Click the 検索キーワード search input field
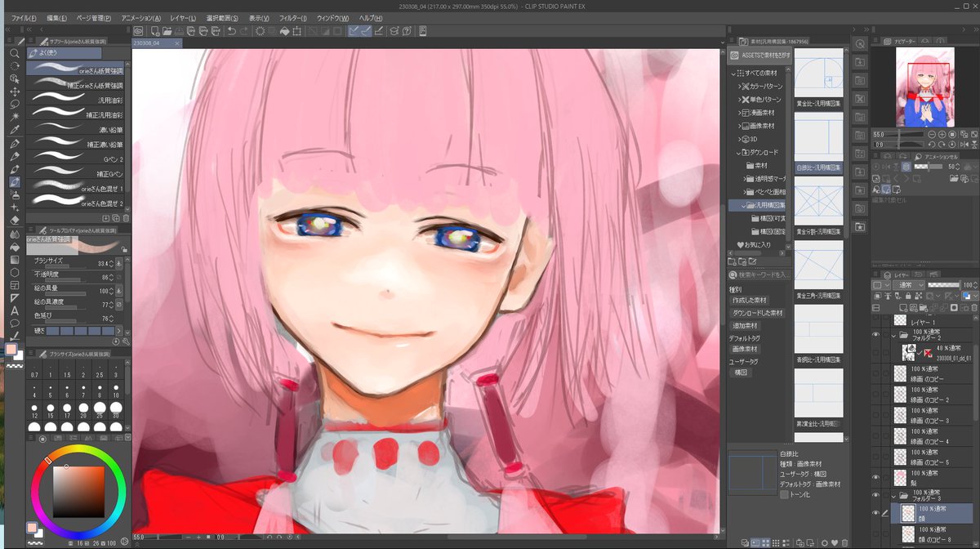The width and height of the screenshot is (980, 549). tap(759, 275)
